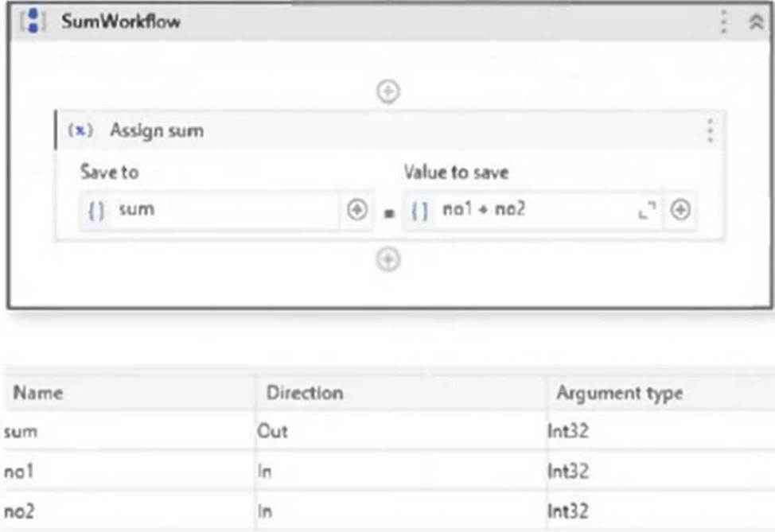Click the Direction column header
The width and height of the screenshot is (775, 532).
click(305, 393)
